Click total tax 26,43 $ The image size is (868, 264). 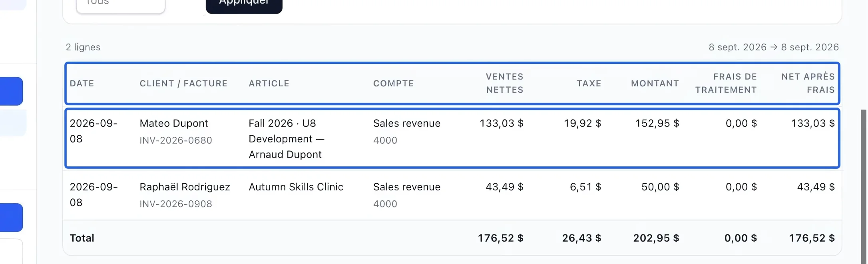(x=581, y=238)
